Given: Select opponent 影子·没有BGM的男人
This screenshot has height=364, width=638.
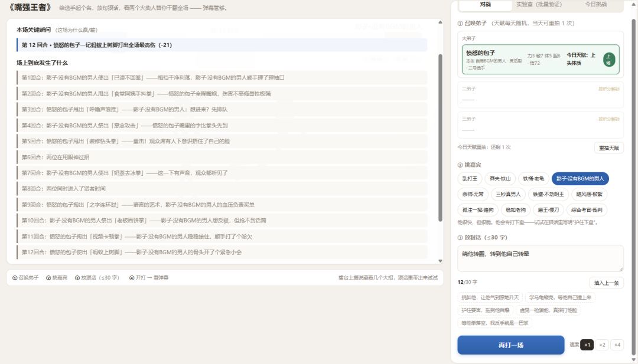Looking at the screenshot, I should pos(580,179).
